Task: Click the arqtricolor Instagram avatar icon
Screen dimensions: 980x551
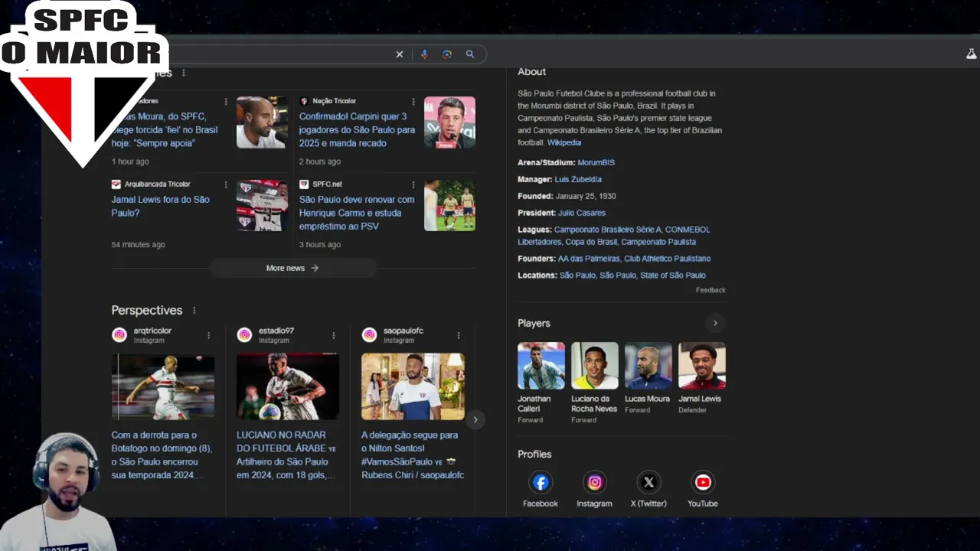Action: click(x=119, y=335)
